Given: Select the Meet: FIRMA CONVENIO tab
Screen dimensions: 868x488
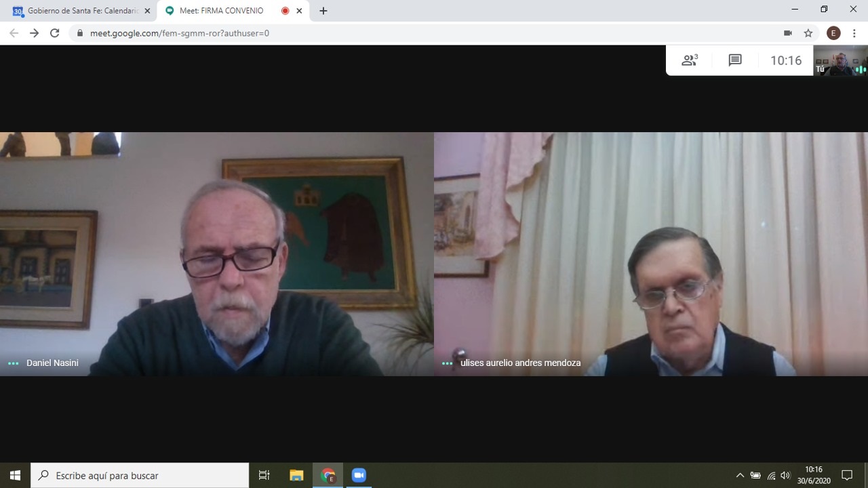Looking at the screenshot, I should (221, 11).
